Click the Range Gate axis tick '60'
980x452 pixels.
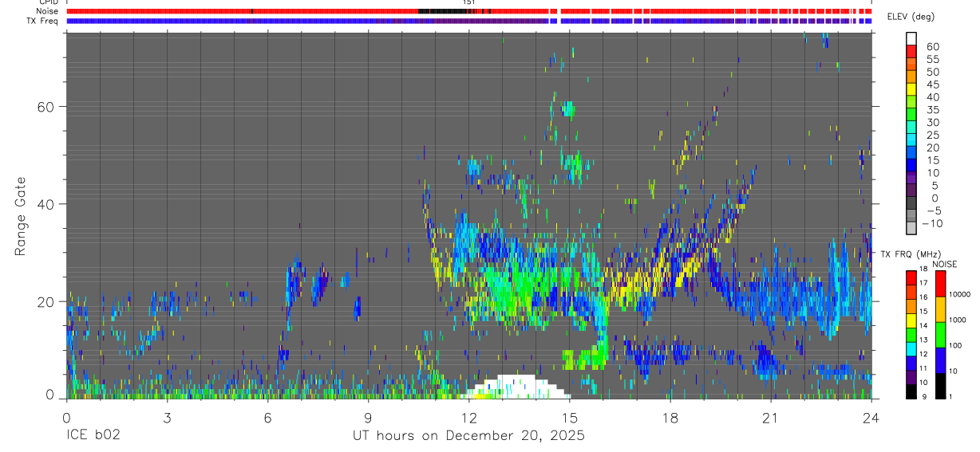(x=47, y=107)
